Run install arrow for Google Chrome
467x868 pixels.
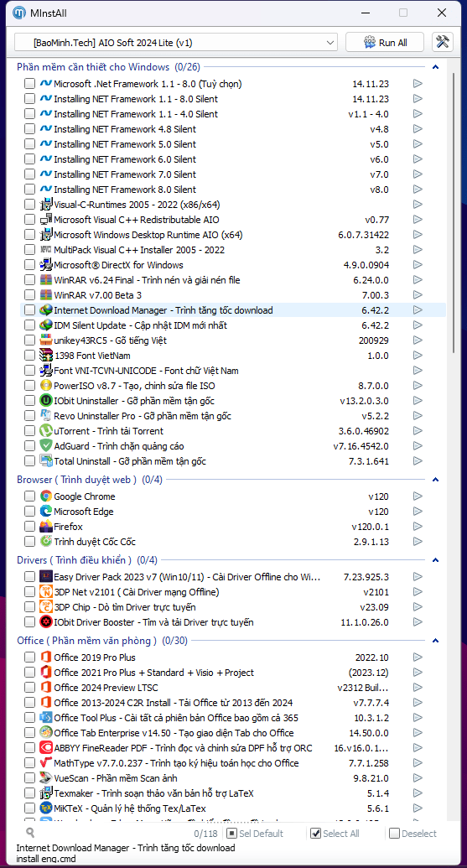click(418, 496)
